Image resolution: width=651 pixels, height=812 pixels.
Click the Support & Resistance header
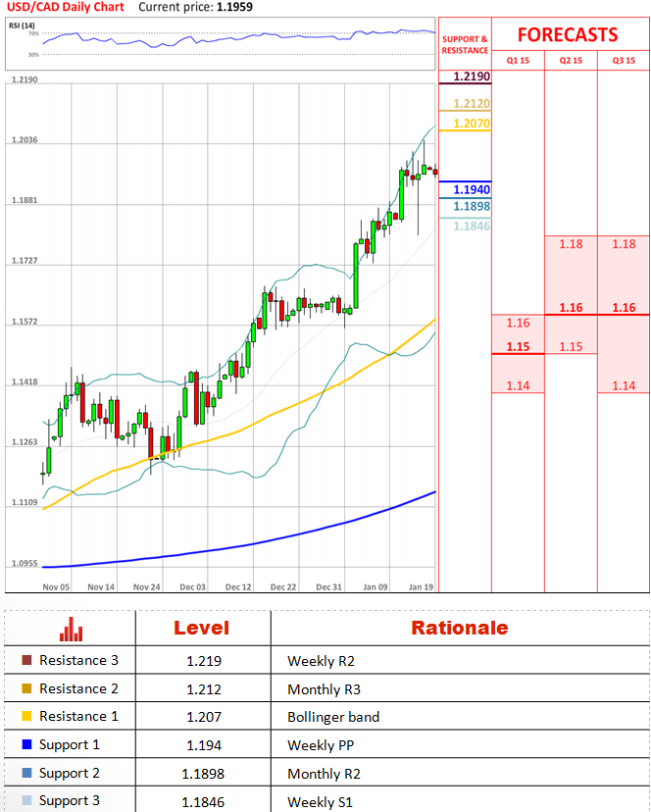(465, 45)
